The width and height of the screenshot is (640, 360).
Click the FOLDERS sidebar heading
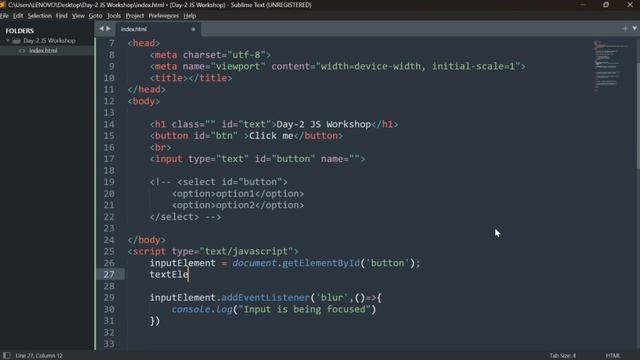pyautogui.click(x=20, y=31)
